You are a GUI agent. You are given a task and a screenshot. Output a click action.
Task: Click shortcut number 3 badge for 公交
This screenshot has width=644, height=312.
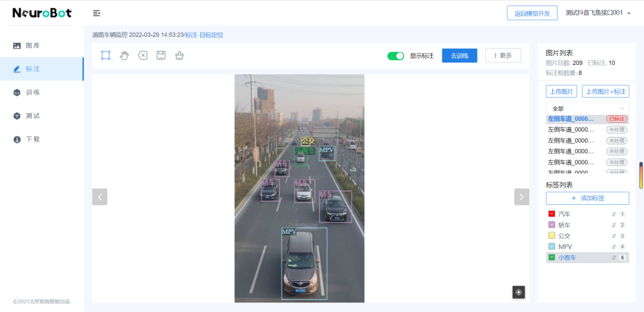(622, 236)
